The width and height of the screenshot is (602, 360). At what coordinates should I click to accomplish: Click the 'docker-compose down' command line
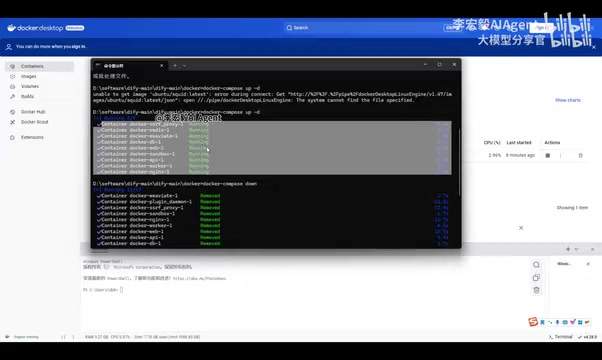(x=175, y=184)
